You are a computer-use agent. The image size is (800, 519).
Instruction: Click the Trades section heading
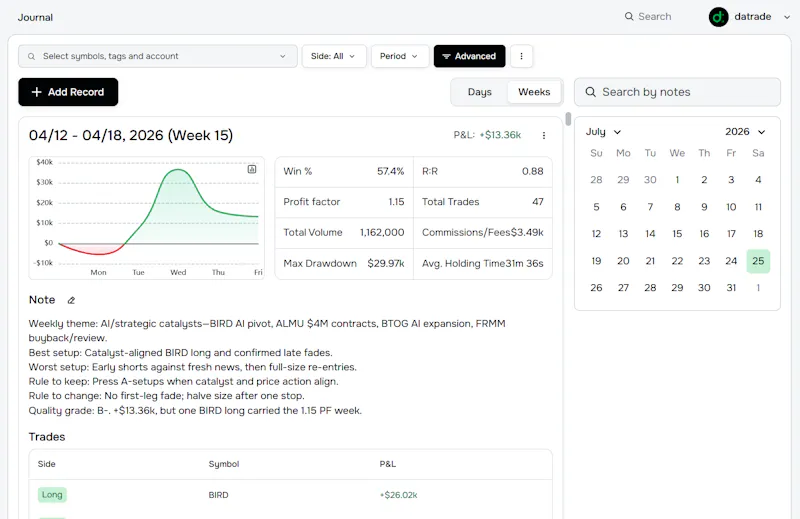pos(47,437)
